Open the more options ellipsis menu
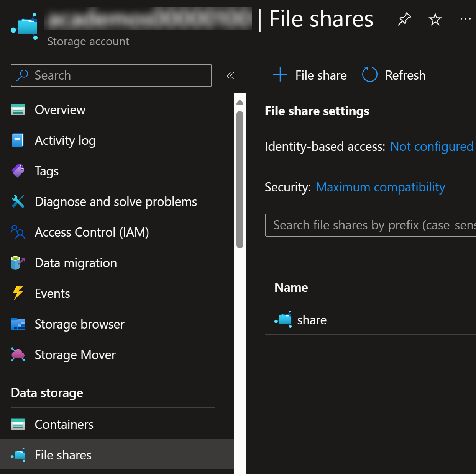The image size is (476, 474). tap(465, 19)
